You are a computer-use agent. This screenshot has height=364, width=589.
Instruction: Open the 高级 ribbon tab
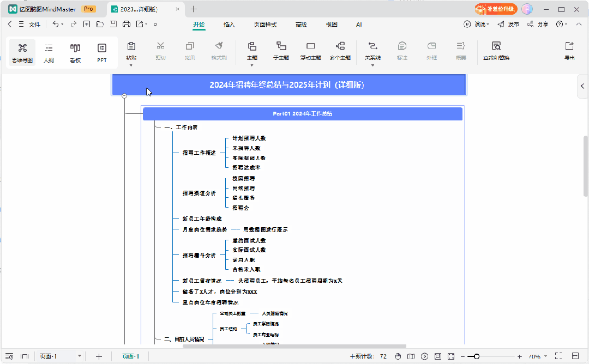[301, 25]
